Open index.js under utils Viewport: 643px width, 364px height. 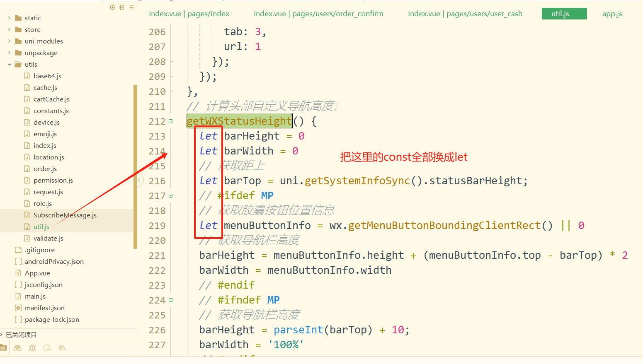(45, 145)
